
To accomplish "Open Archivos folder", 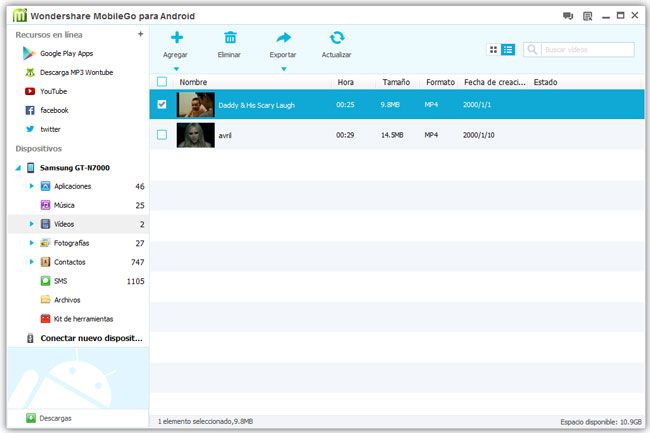I will 67,300.
